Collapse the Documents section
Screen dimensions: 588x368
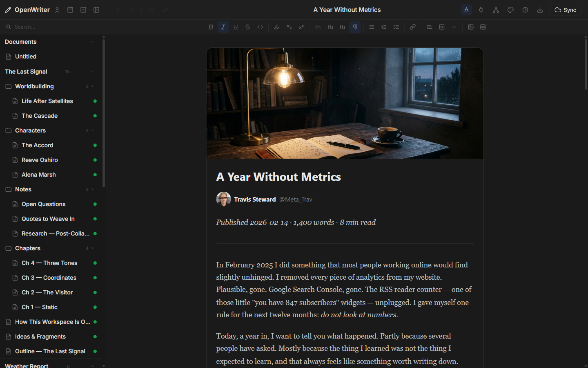point(92,42)
